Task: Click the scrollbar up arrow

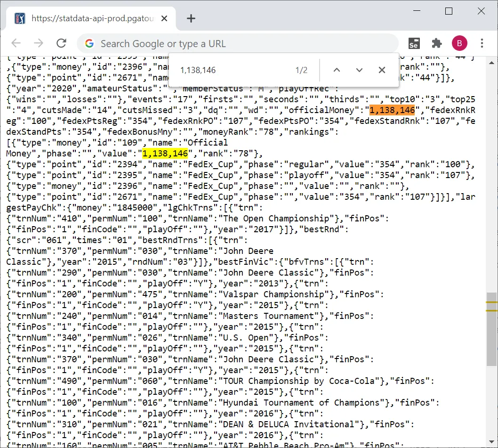Action: [492, 63]
